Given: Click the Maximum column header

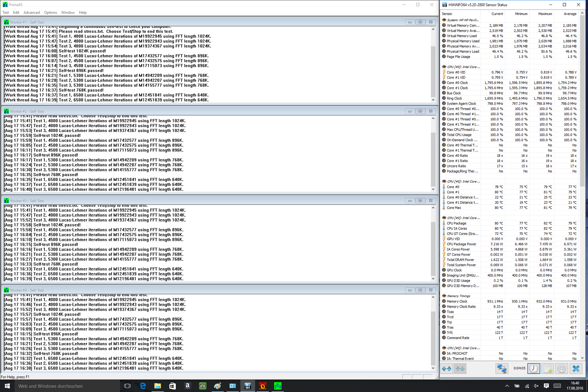Looking at the screenshot, I should coord(542,14).
